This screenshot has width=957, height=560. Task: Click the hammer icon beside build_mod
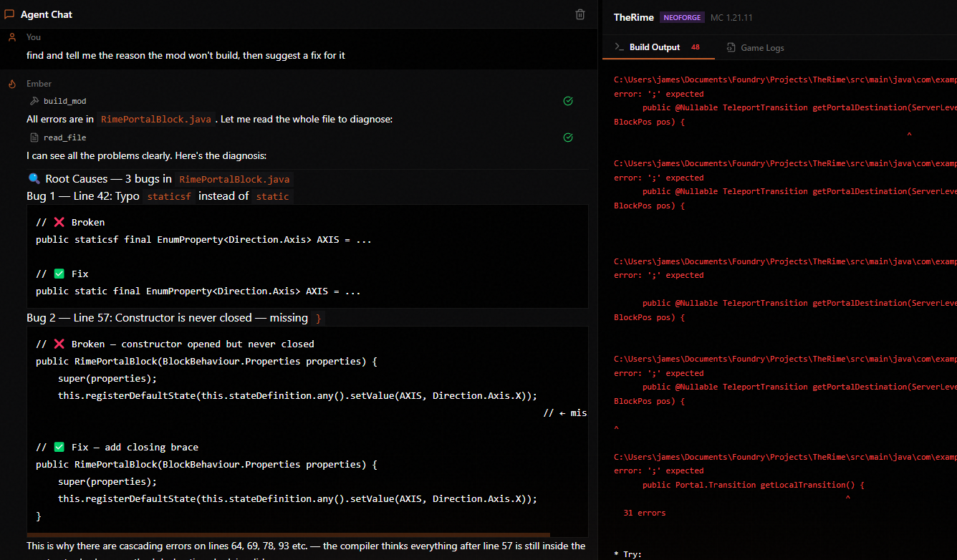pyautogui.click(x=34, y=101)
